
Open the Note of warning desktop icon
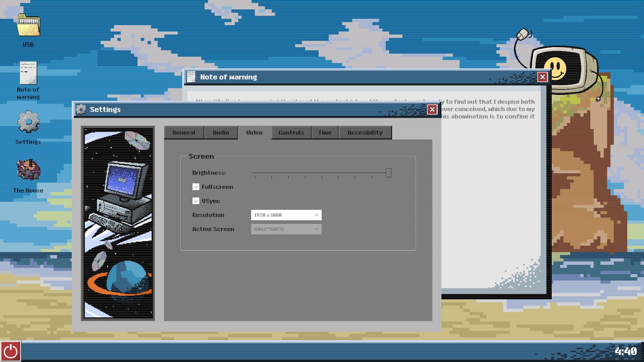click(x=28, y=72)
